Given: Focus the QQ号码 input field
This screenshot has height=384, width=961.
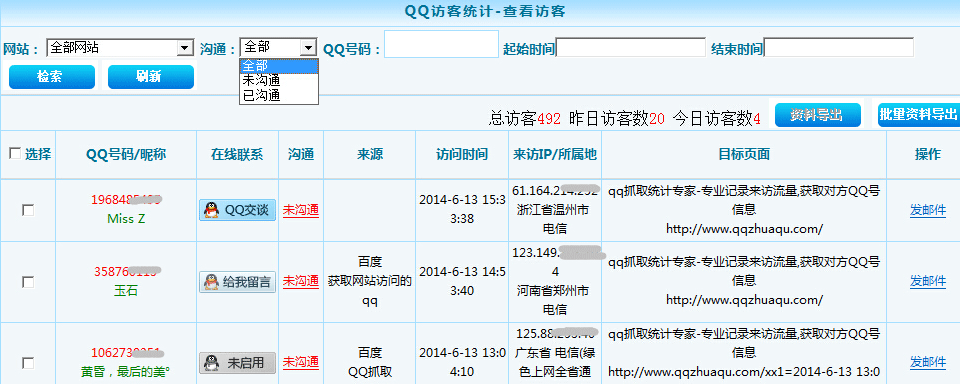Looking at the screenshot, I should (441, 44).
